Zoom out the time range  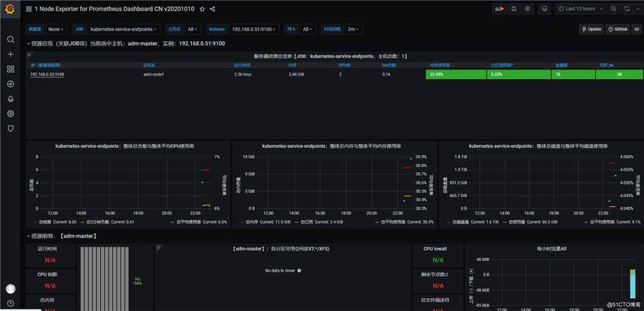coord(613,9)
